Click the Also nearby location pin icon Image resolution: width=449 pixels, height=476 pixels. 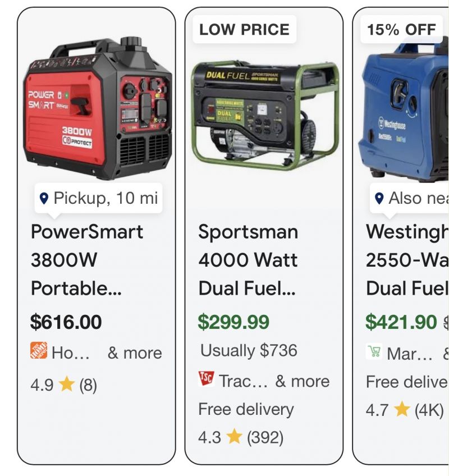379,198
